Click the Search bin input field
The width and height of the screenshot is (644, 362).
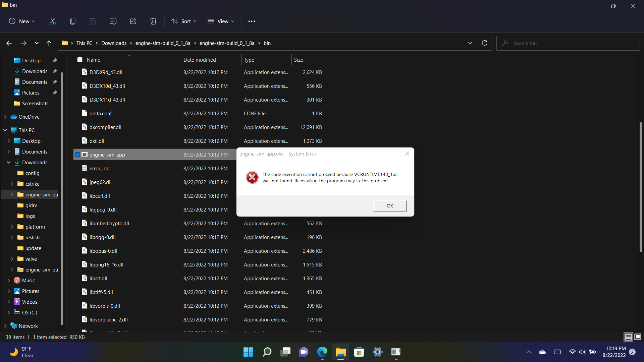(x=568, y=43)
